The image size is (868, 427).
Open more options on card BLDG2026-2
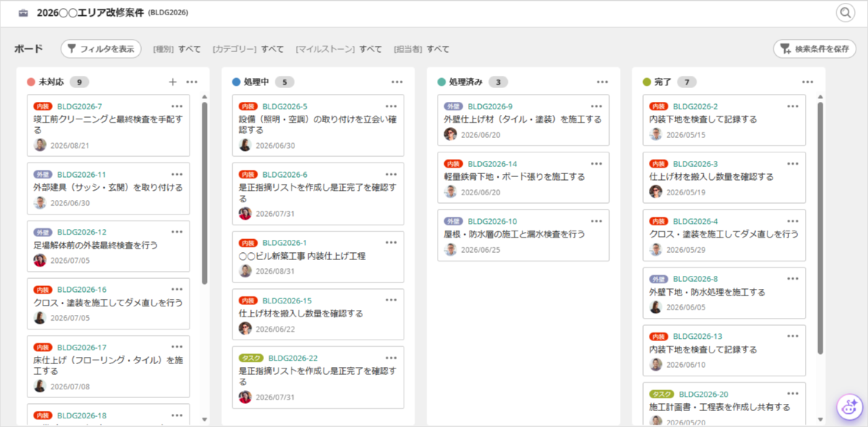click(793, 106)
